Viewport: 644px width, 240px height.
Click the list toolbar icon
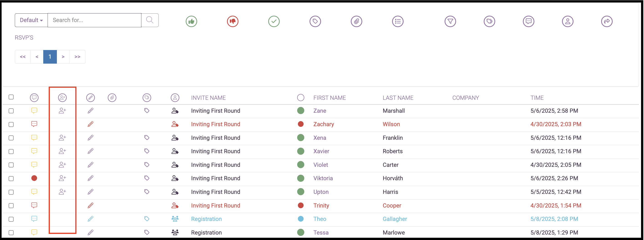398,21
